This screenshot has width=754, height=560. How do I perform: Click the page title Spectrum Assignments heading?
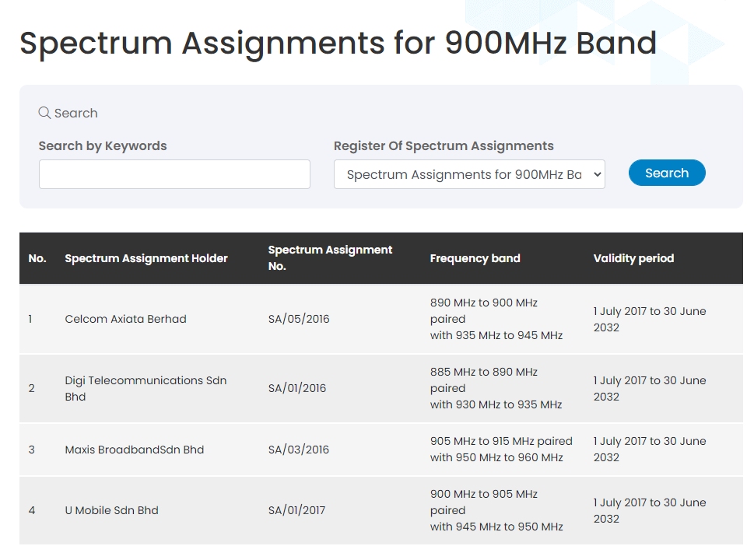point(338,44)
